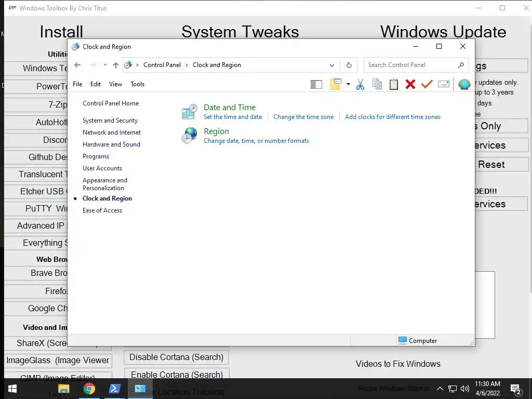Open Hardware and Sound category
The height and width of the screenshot is (399, 532).
(x=111, y=144)
